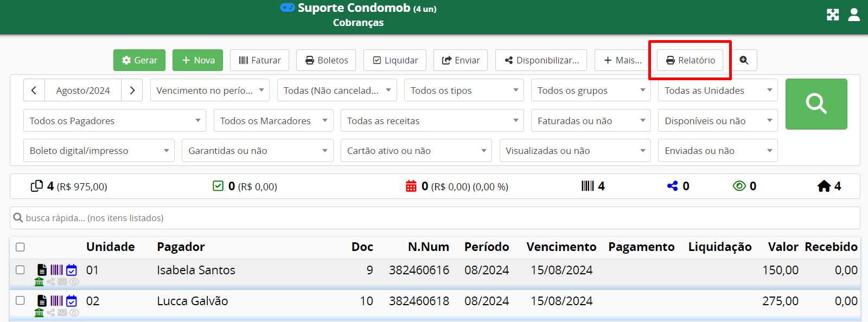Toggle the select-all checkbox in table header
The height and width of the screenshot is (322, 868).
tap(20, 247)
